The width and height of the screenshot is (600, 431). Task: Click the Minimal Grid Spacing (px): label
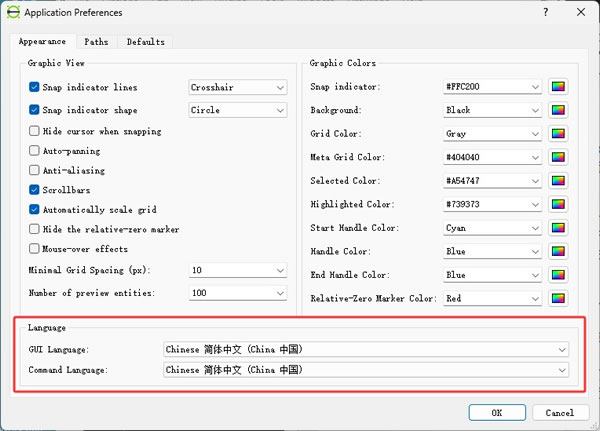coord(90,270)
